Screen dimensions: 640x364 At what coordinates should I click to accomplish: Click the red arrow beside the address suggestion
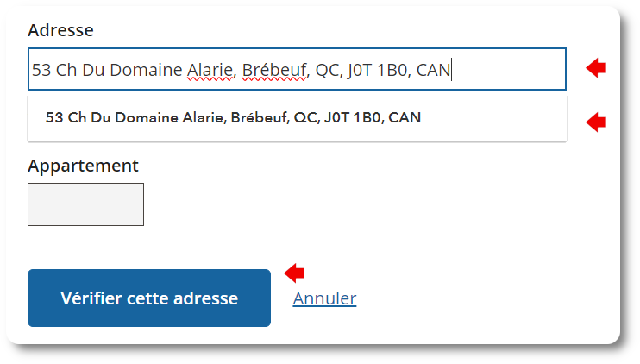(x=596, y=122)
